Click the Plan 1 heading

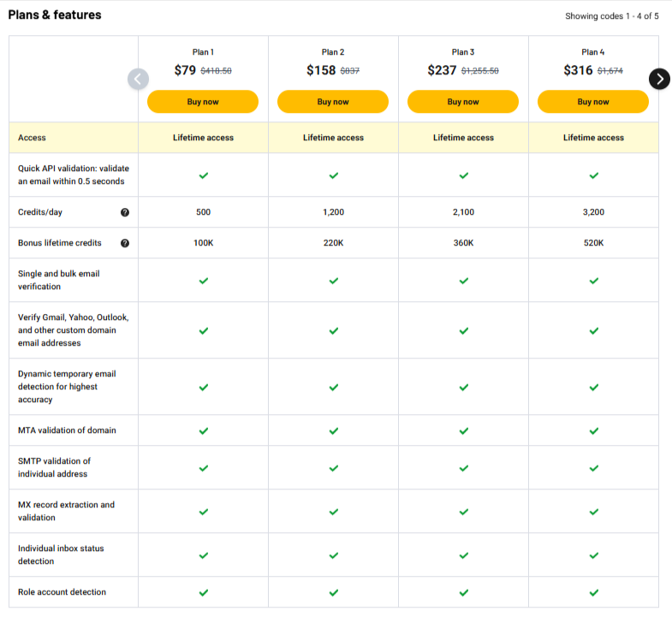[203, 52]
